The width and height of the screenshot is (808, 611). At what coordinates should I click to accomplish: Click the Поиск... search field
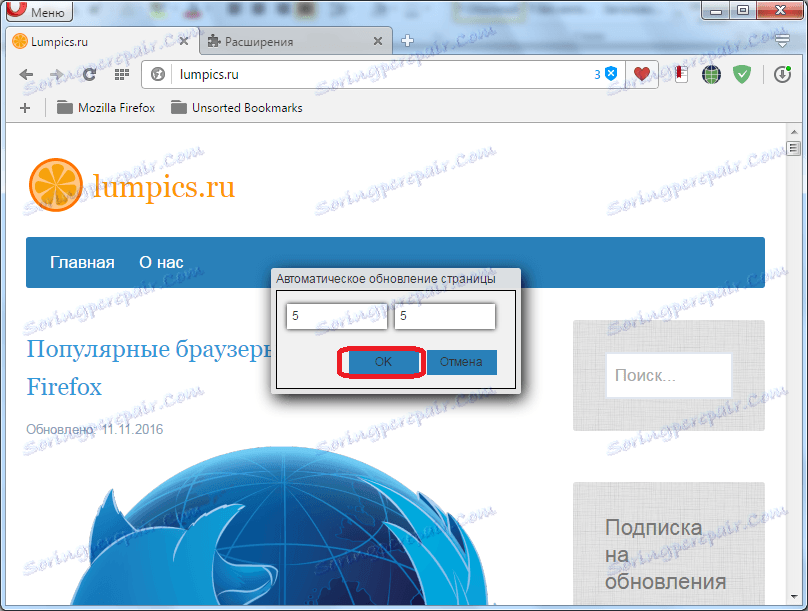[x=669, y=376]
